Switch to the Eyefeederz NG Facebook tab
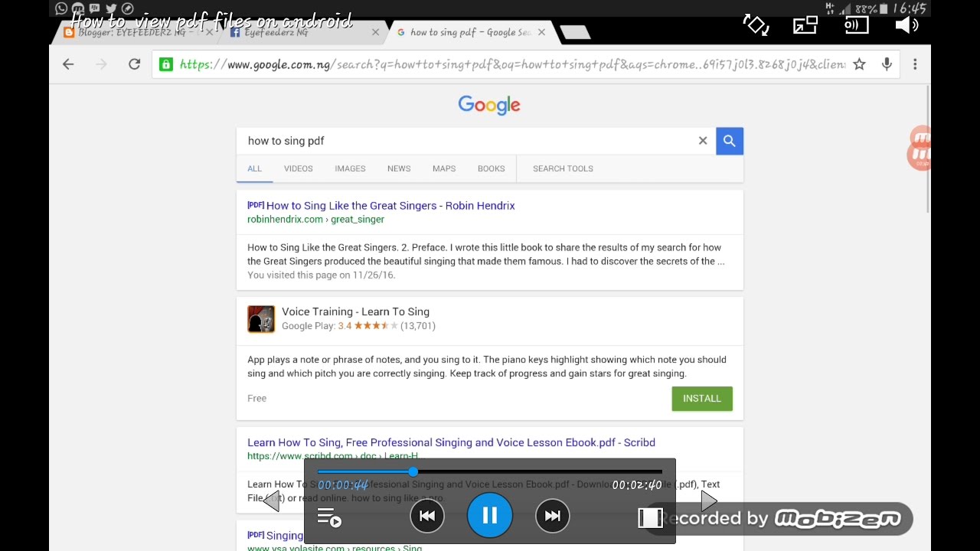Screen dimensions: 980x551 (299, 32)
